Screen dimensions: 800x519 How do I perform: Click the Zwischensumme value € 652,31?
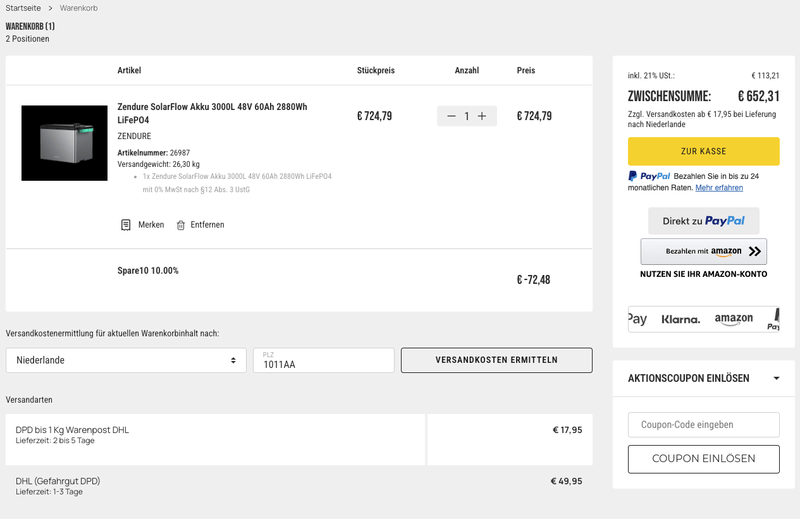tap(759, 96)
